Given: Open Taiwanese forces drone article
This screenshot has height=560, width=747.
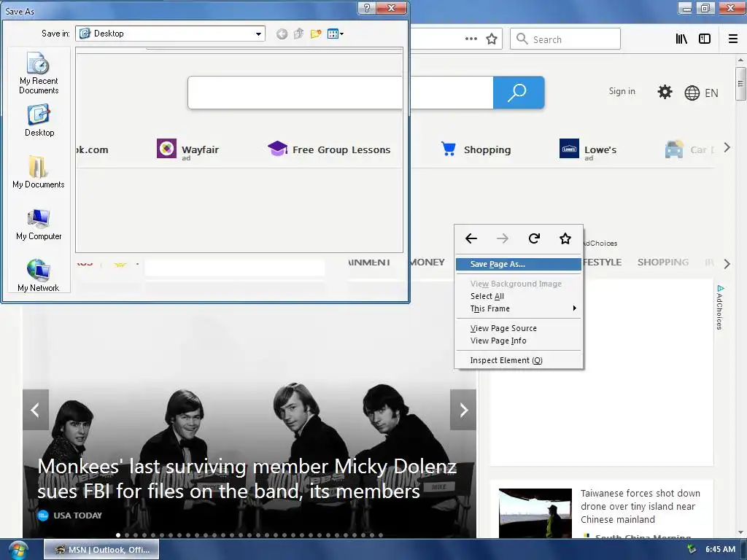Looking at the screenshot, I should (x=640, y=506).
